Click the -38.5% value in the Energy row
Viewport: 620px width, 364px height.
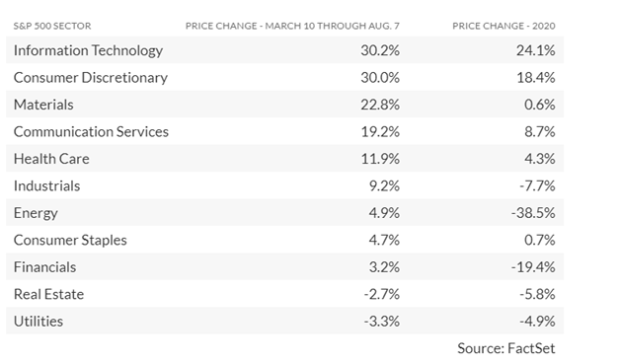click(533, 213)
